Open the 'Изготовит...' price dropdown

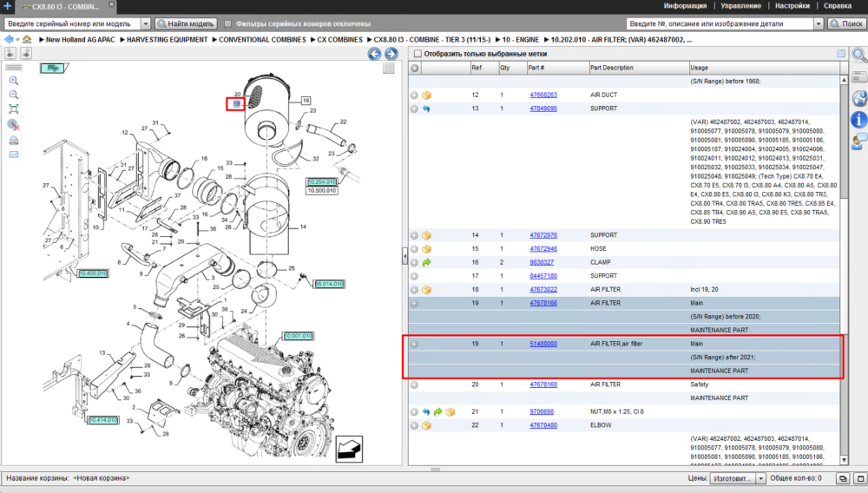click(x=760, y=478)
